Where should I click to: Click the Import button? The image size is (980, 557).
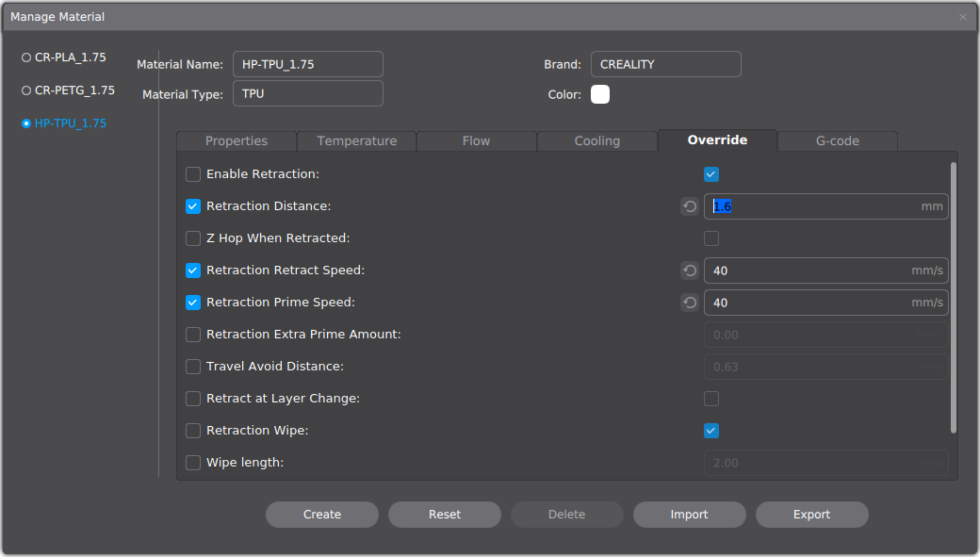(x=689, y=515)
